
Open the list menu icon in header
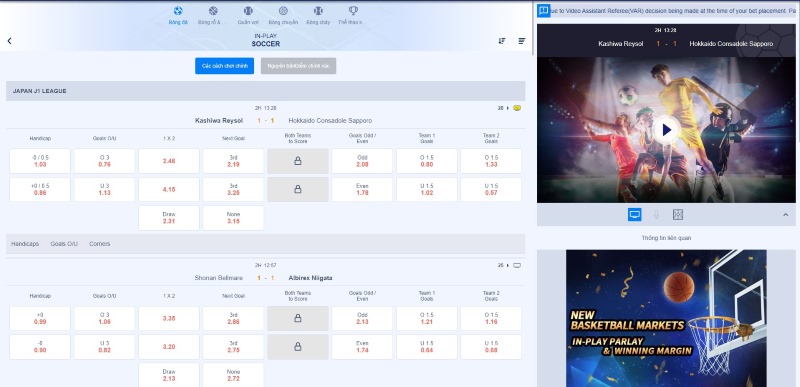(522, 41)
